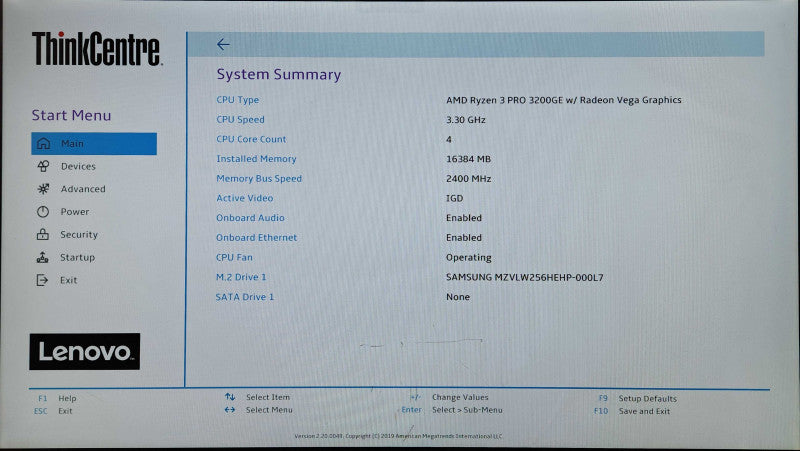Click the Advanced gear icon
This screenshot has height=451, width=800.
43,189
